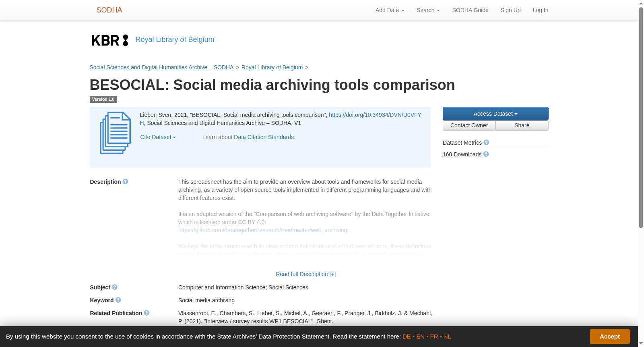This screenshot has width=644, height=347.
Task: Click 'Computer and Information Science; Social Sciences' text
Action: (x=243, y=287)
